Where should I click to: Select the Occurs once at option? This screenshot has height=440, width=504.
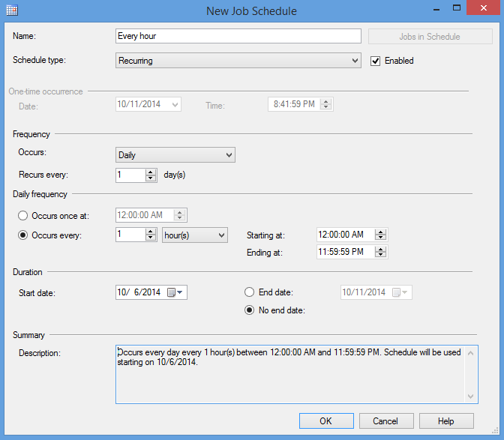click(23, 215)
